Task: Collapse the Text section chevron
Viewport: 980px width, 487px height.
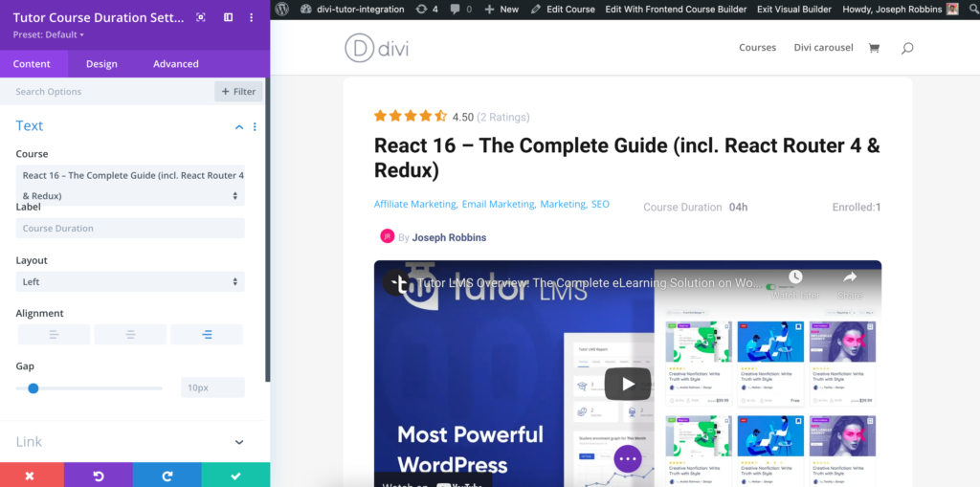Action: coord(238,127)
